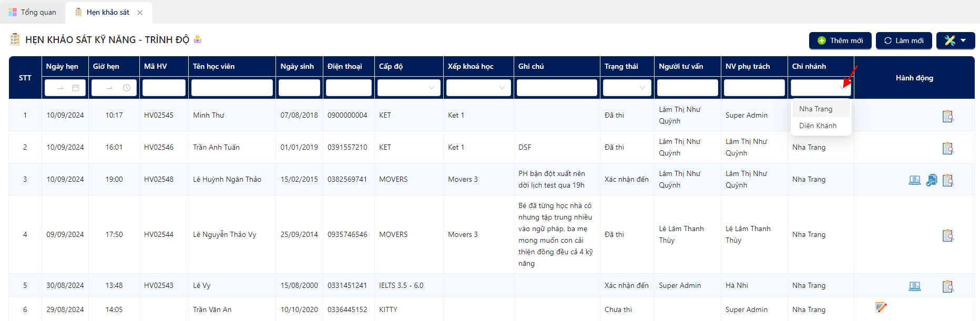Click clock icon in Giờ hẹn filter
Viewport: 980px width, 321px height.
tap(127, 88)
